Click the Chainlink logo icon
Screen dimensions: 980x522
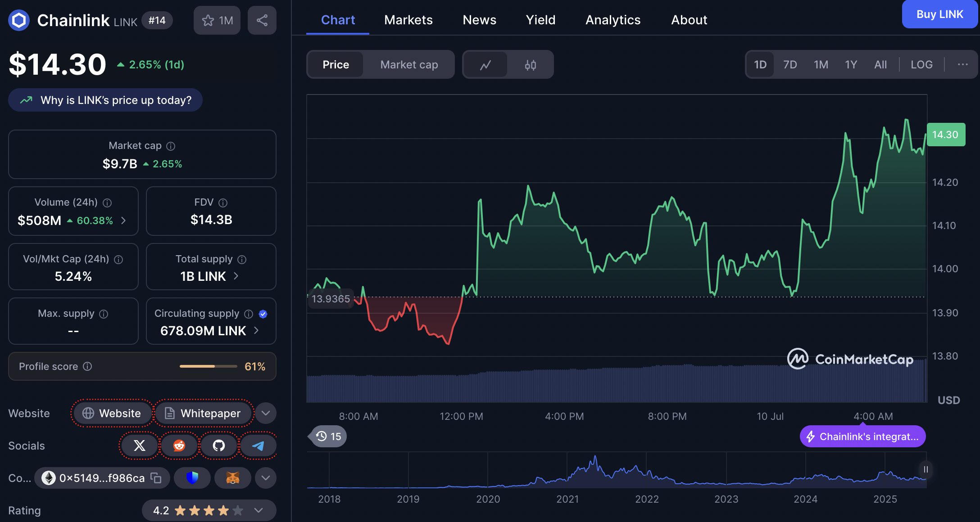[x=19, y=20]
